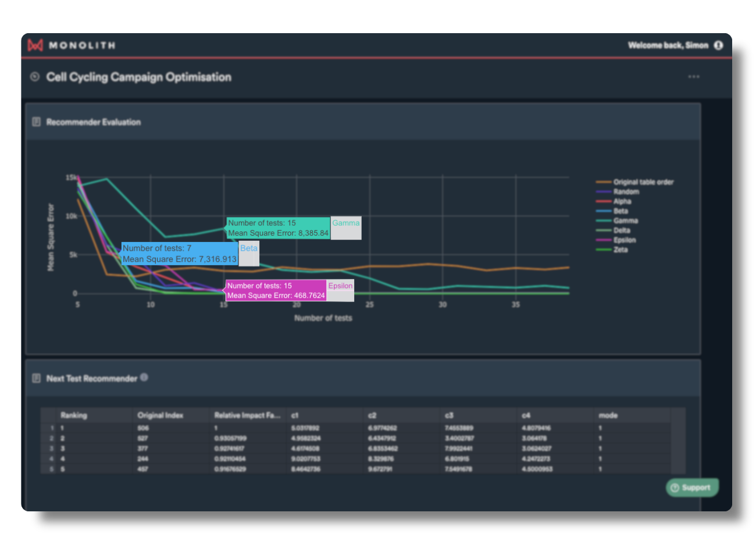Click the Recommender Evaluation heading
This screenshot has width=756, height=541.
pos(94,122)
